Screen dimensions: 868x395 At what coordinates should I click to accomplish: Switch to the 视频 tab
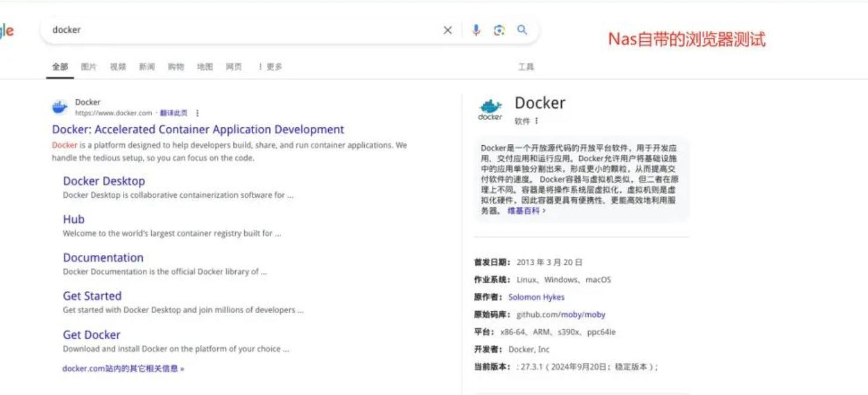(118, 67)
